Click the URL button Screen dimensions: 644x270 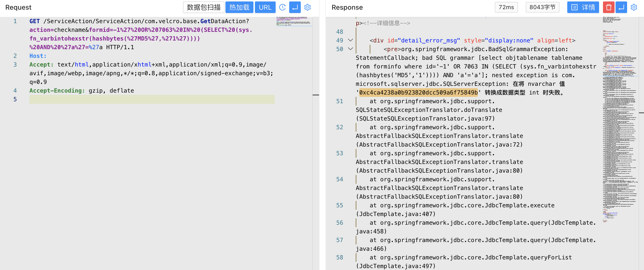pos(265,7)
